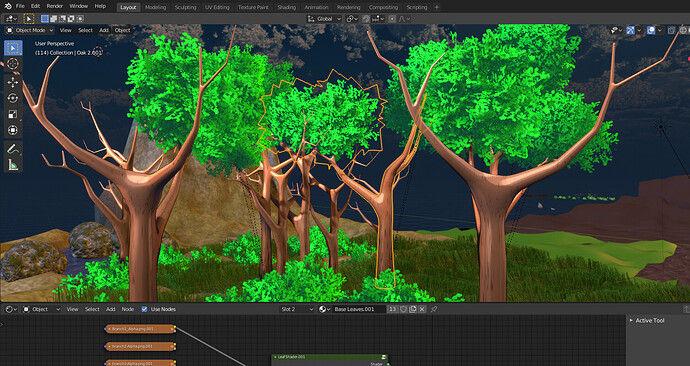Toggle snapping magnet icon
690x366 pixels.
point(366,19)
